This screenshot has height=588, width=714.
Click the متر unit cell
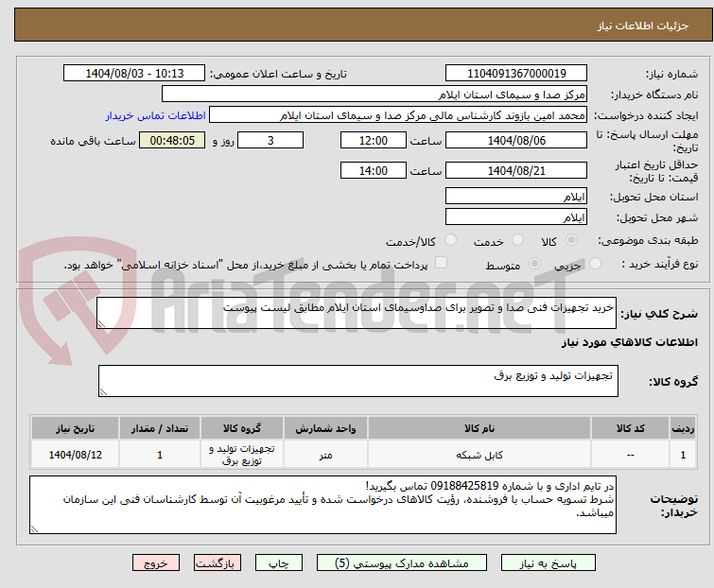click(325, 455)
